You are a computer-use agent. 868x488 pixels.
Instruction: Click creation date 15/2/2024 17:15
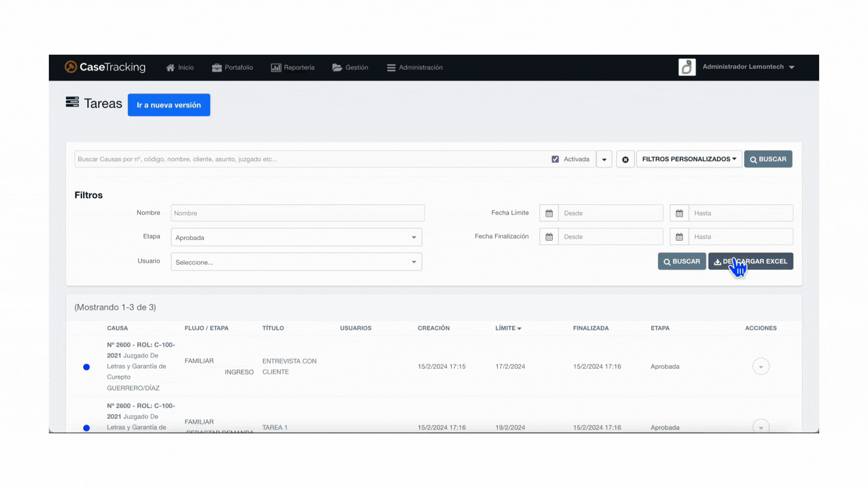tap(442, 366)
